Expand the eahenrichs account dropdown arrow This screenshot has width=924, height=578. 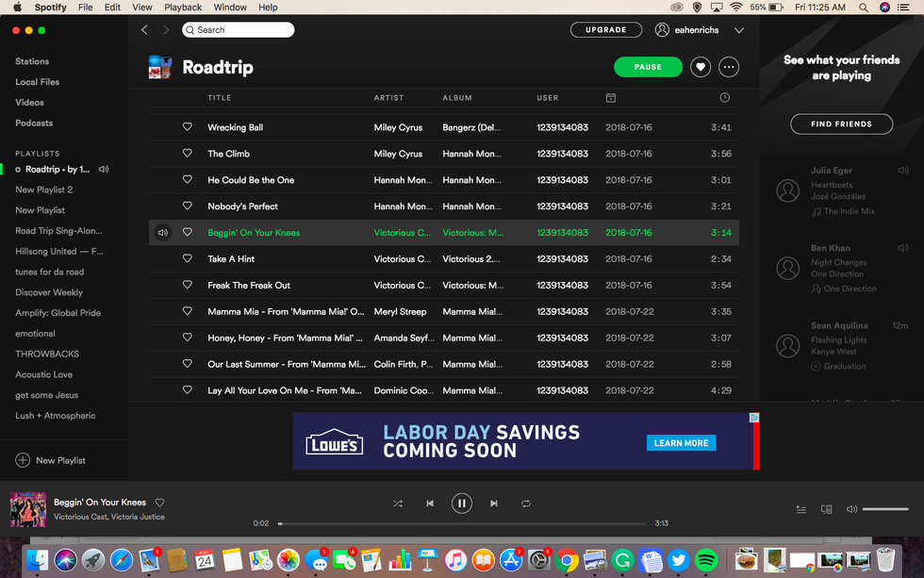click(x=739, y=30)
